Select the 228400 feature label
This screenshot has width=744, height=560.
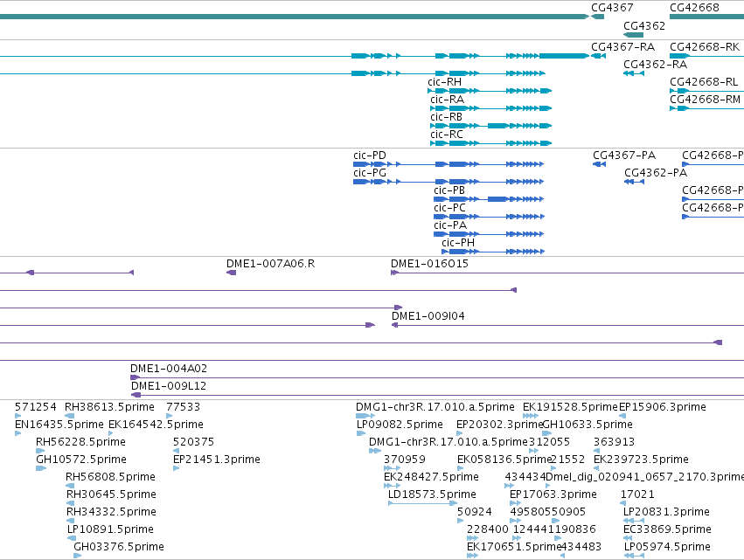pos(488,529)
